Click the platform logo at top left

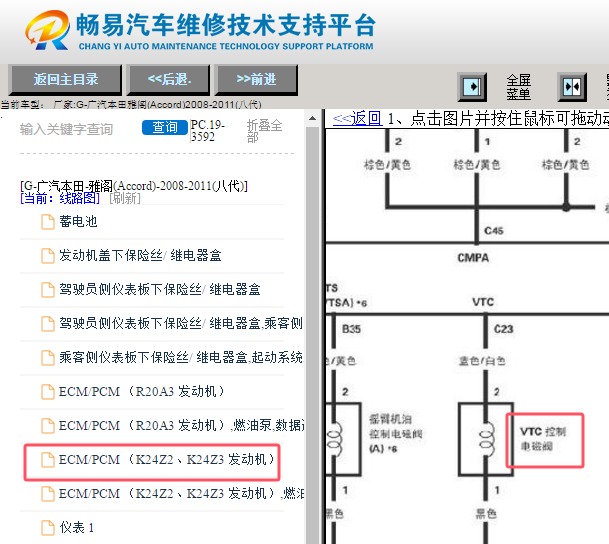pyautogui.click(x=47, y=30)
